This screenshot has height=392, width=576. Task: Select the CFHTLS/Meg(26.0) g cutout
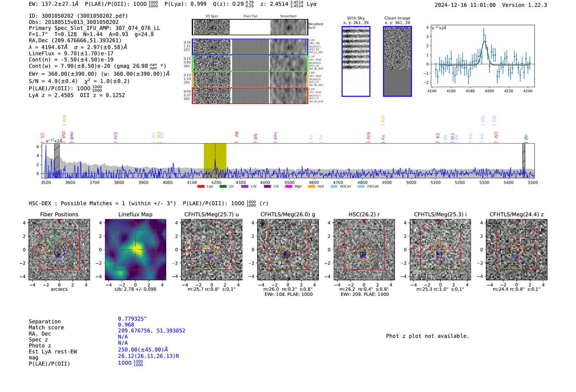288,250
